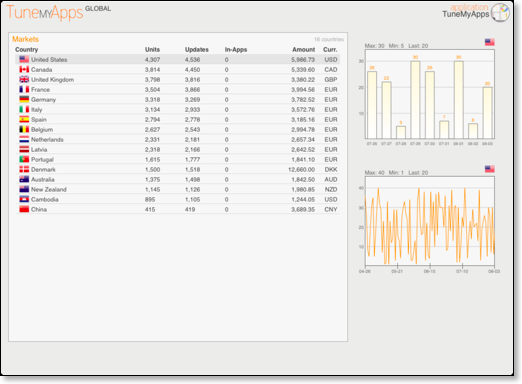Sort table by Amount column header
The width and height of the screenshot is (522, 384).
303,50
